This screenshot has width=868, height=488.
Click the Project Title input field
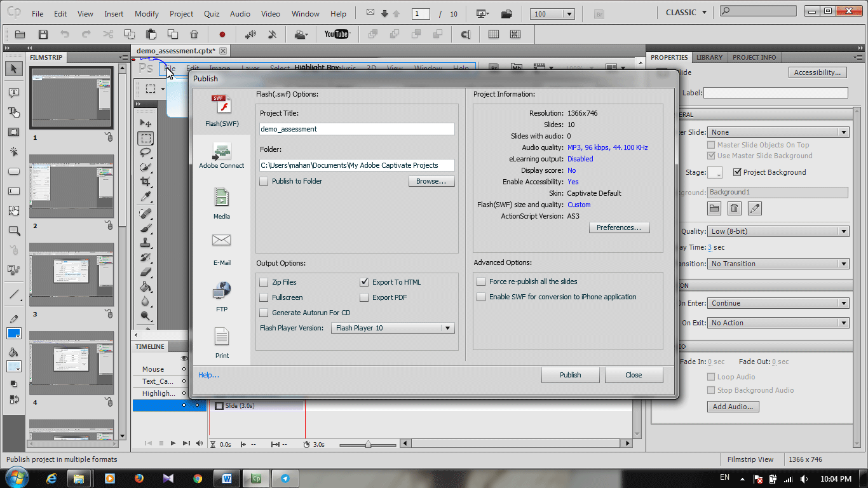(356, 129)
